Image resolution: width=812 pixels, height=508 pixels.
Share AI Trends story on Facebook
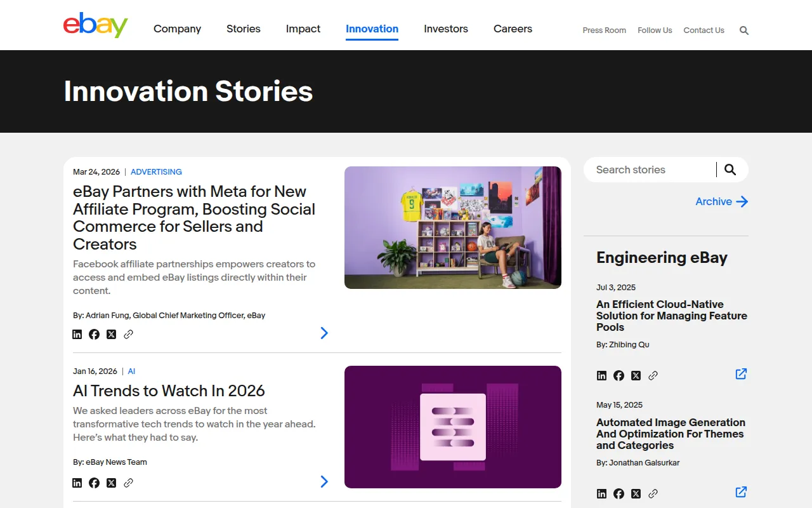(x=94, y=483)
